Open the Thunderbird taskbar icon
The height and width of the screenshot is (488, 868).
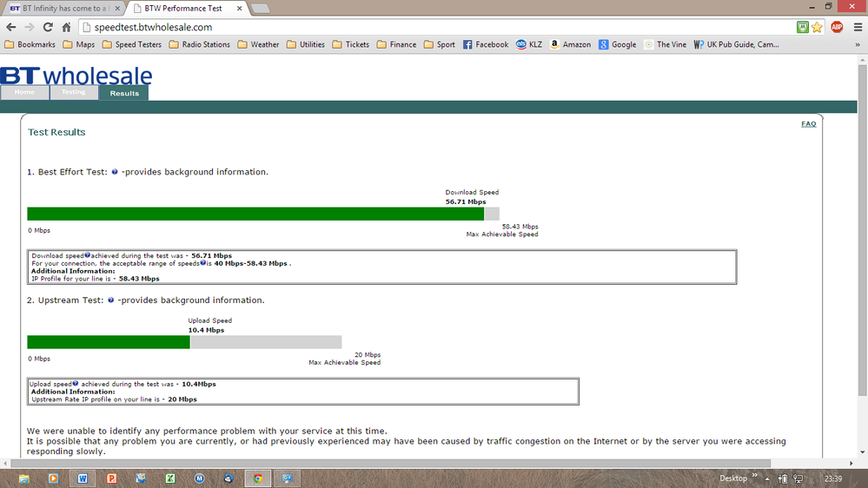229,478
